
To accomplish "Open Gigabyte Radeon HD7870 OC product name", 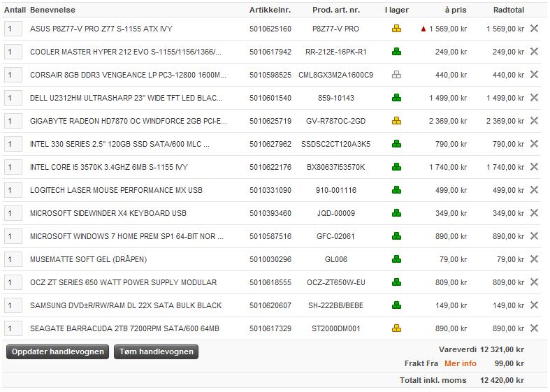I will [x=129, y=121].
